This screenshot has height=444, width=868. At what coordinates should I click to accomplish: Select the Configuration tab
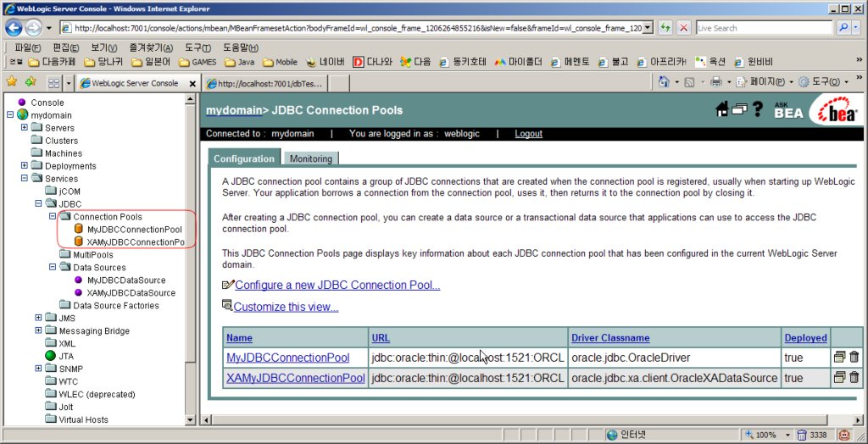pos(244,158)
